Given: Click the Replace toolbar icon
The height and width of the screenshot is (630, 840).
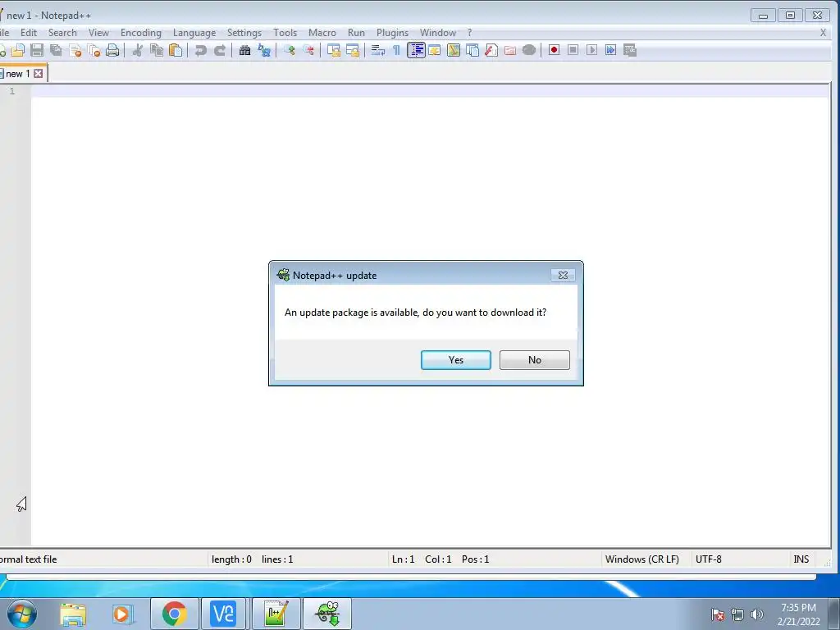Looking at the screenshot, I should pos(264,50).
